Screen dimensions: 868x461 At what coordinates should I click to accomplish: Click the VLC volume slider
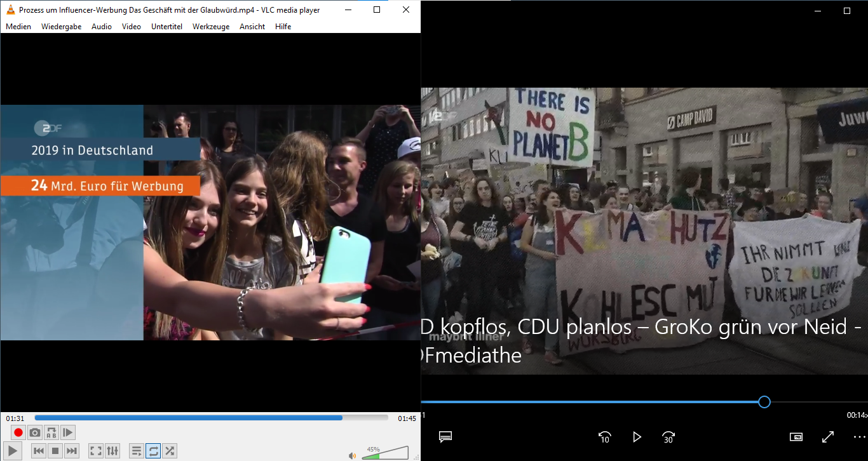click(386, 453)
